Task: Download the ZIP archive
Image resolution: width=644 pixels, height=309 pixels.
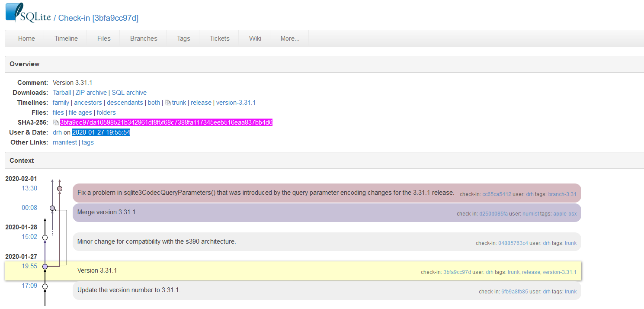Action: click(91, 93)
